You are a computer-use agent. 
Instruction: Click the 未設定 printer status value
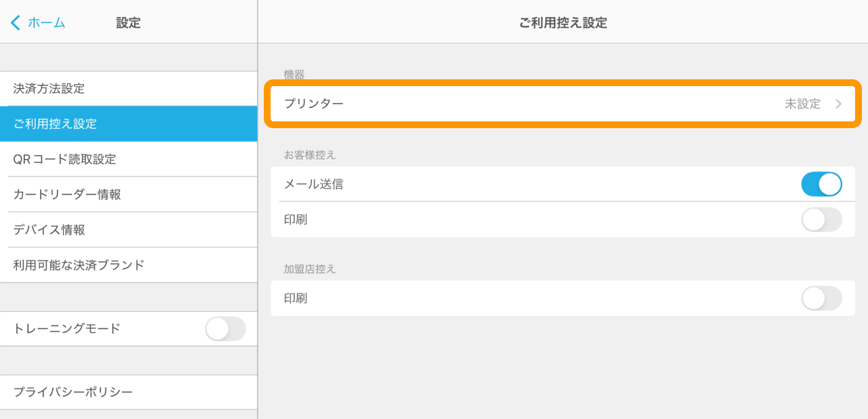coord(802,104)
